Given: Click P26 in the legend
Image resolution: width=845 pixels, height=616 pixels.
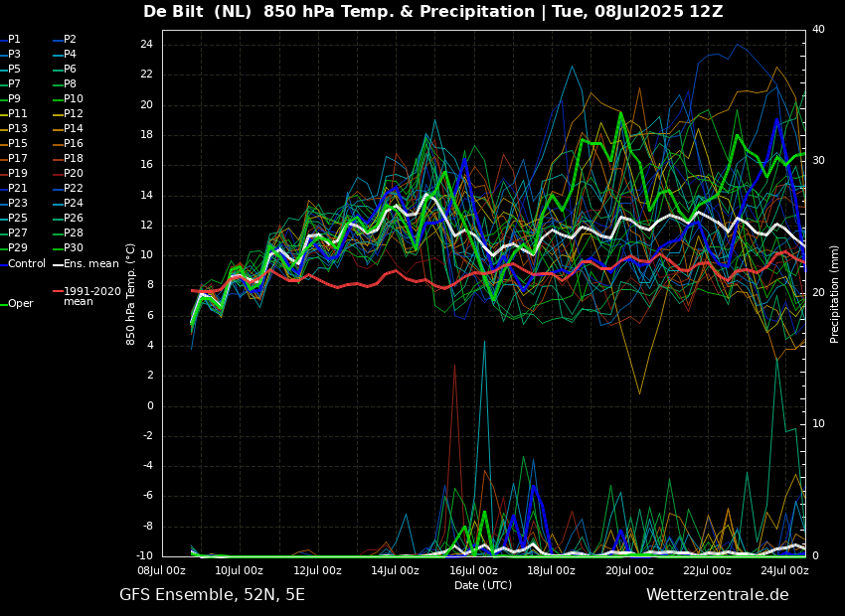Looking at the screenshot, I should (x=68, y=218).
